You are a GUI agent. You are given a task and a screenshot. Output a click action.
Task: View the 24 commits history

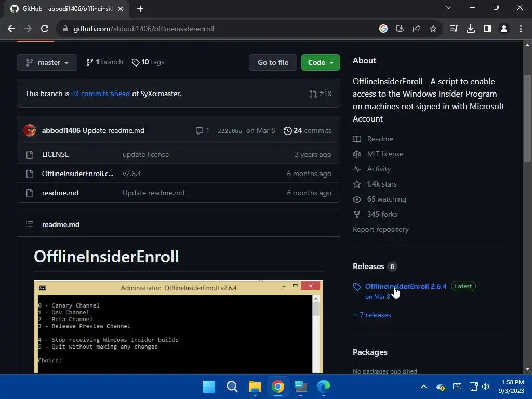308,130
